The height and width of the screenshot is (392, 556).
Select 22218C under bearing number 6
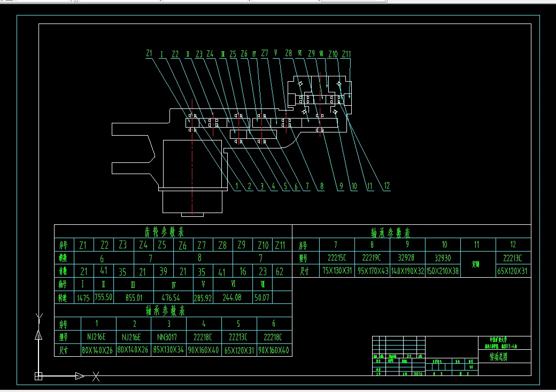(273, 337)
